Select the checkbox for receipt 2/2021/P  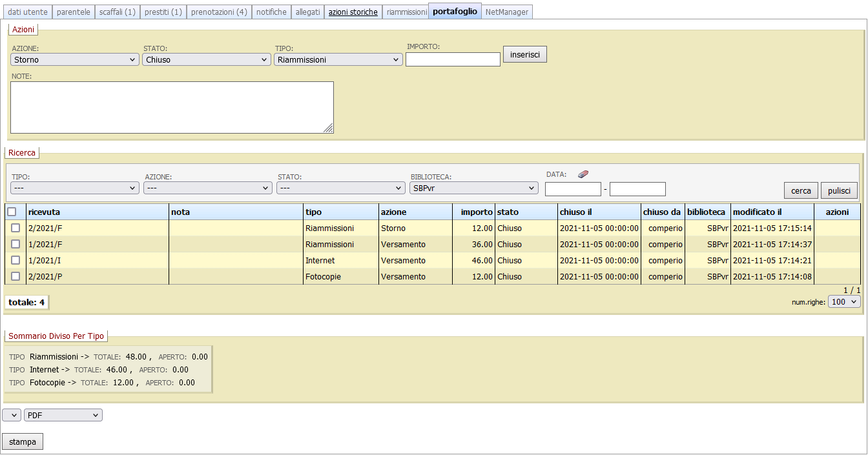(x=15, y=276)
